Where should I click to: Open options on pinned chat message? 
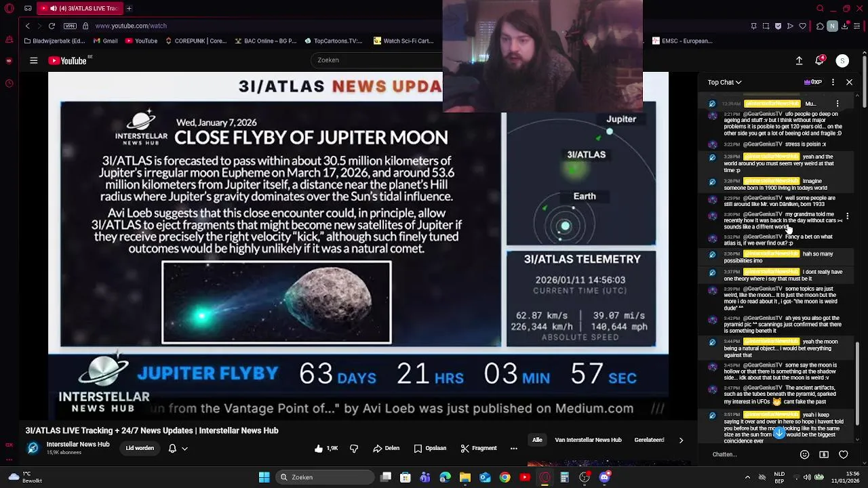pos(837,104)
